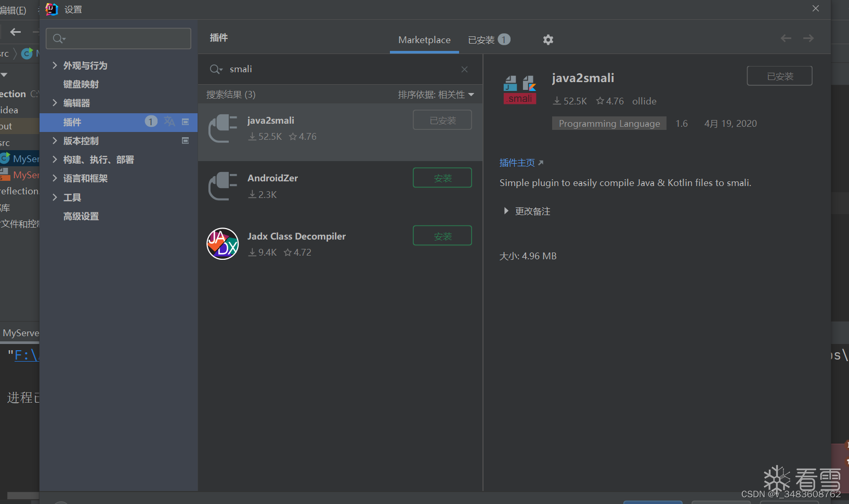Click the plugin search magnifier icon
This screenshot has width=849, height=504.
coord(216,69)
